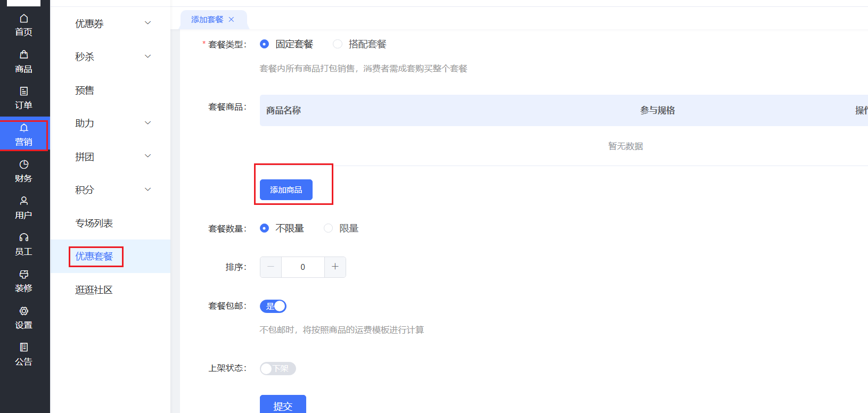Click the 暂无数据 empty table text
The image size is (868, 413).
click(x=626, y=146)
